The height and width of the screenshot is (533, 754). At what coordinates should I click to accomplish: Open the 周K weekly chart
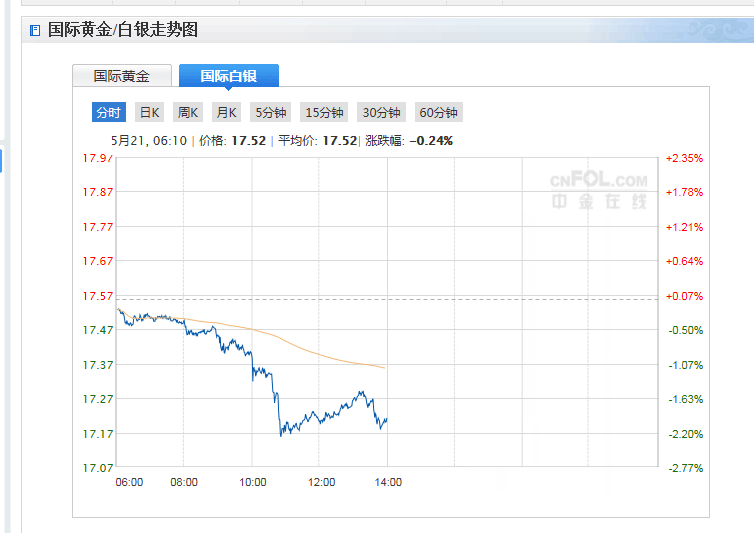point(188,112)
